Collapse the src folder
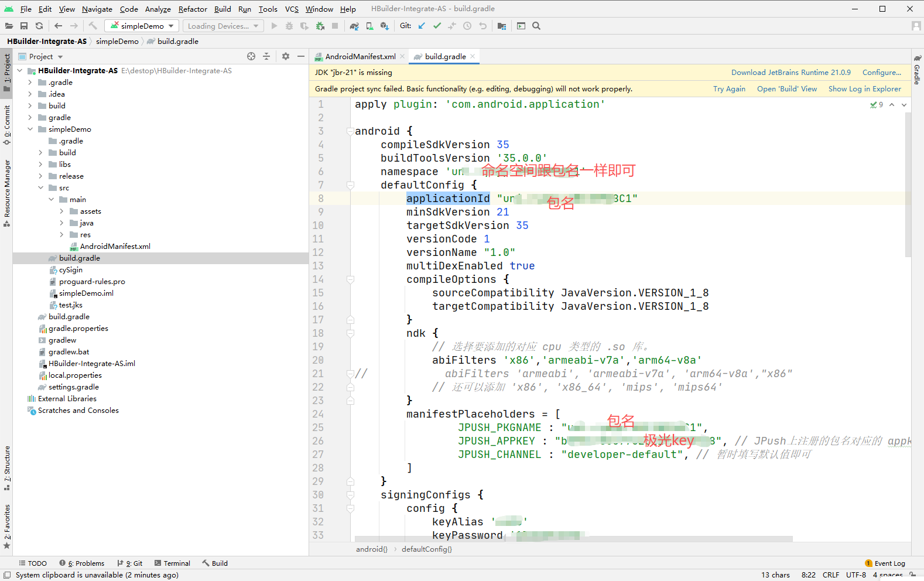 (40, 187)
